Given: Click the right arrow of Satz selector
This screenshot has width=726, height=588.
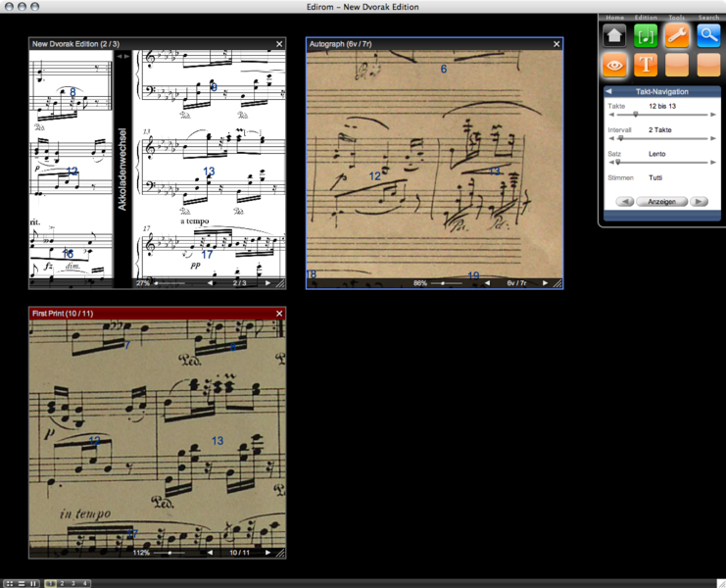Looking at the screenshot, I should (712, 162).
